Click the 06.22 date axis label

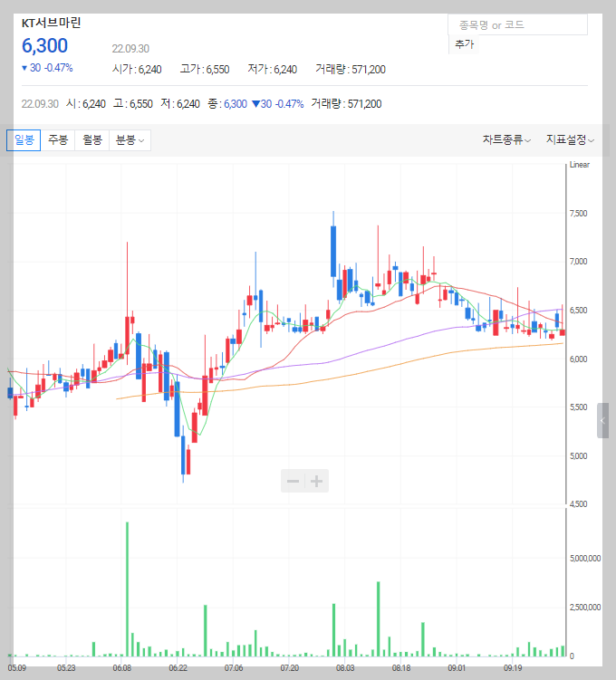(x=178, y=668)
